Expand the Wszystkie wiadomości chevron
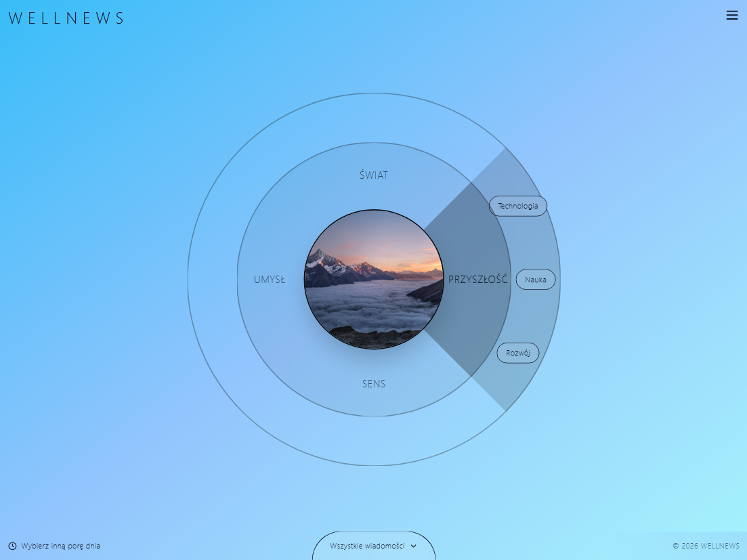This screenshot has width=747, height=560. (x=414, y=546)
